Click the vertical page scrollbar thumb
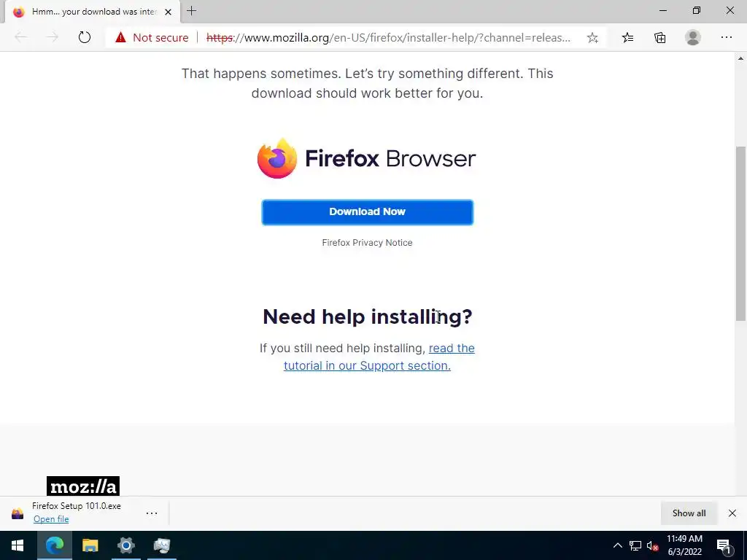This screenshot has height=560, width=747. [740, 233]
